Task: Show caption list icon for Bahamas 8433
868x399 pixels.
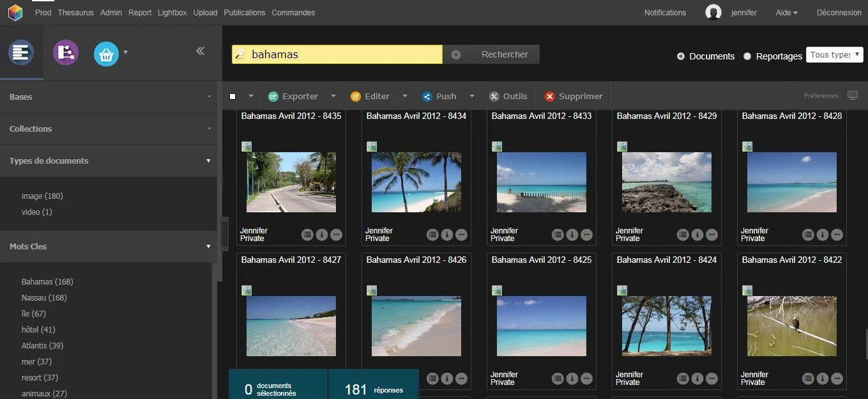Action: pos(558,235)
